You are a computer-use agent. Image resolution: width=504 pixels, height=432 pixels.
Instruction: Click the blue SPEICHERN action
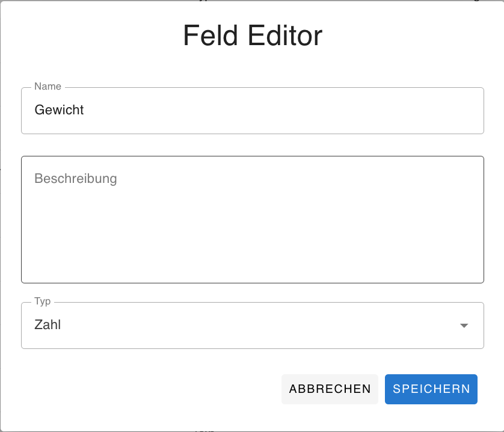431,389
